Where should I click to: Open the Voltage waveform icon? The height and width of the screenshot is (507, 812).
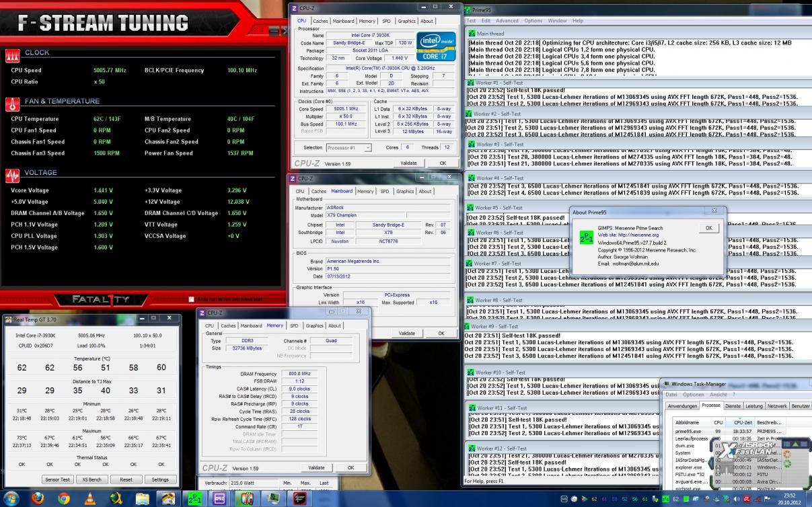13,175
